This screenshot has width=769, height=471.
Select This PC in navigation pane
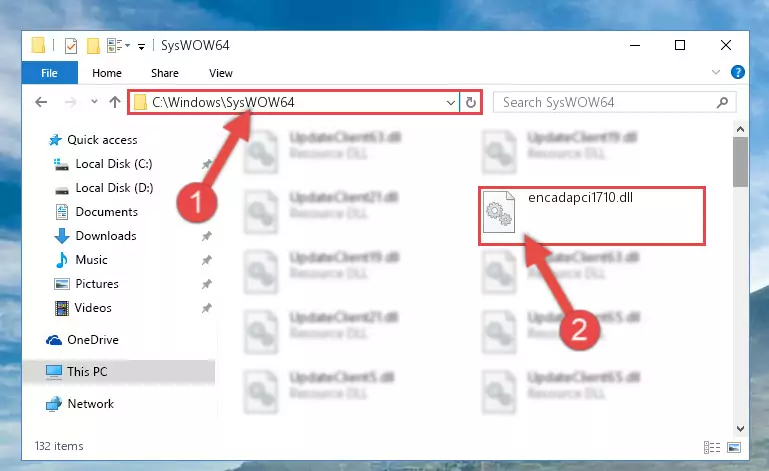point(87,372)
